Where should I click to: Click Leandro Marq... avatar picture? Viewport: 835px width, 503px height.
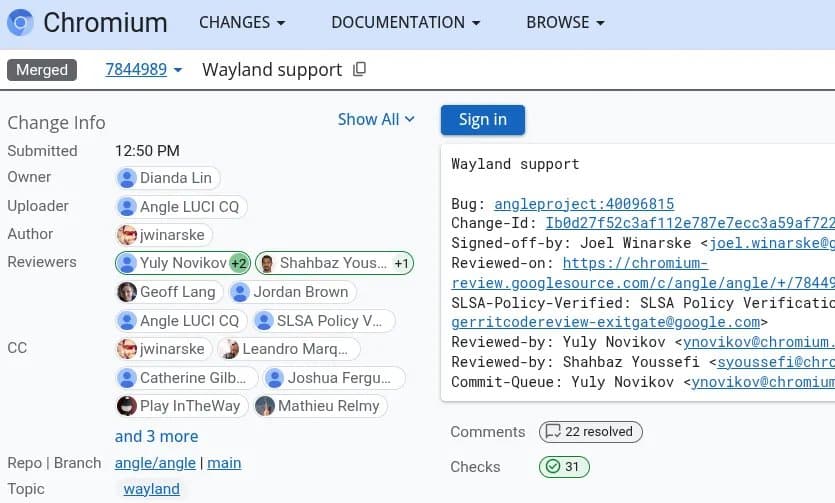[230, 349]
